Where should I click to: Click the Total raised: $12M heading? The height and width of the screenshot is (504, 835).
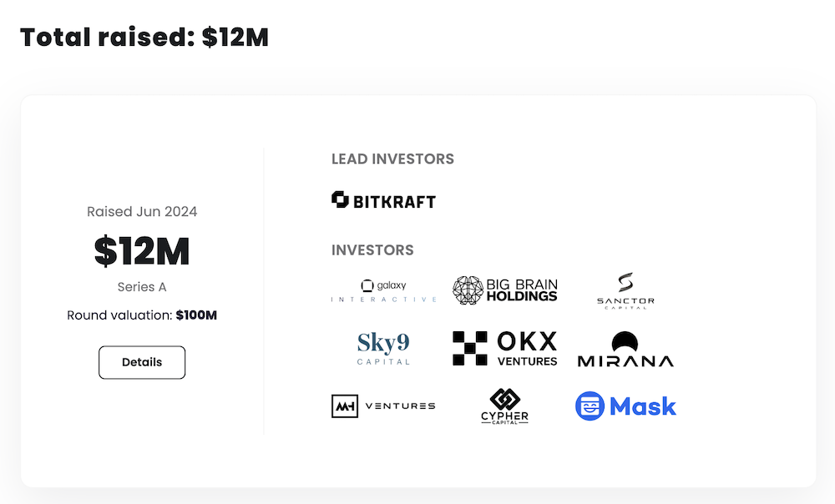144,38
